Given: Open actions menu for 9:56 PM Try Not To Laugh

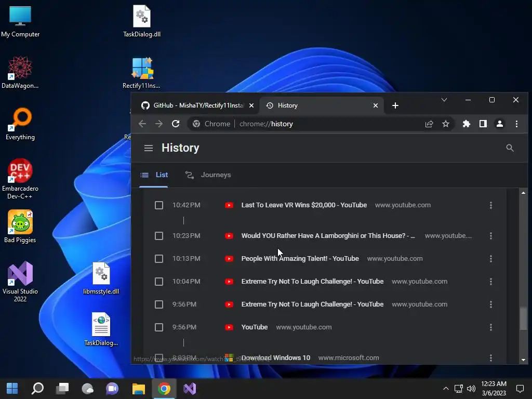Looking at the screenshot, I should (490, 304).
